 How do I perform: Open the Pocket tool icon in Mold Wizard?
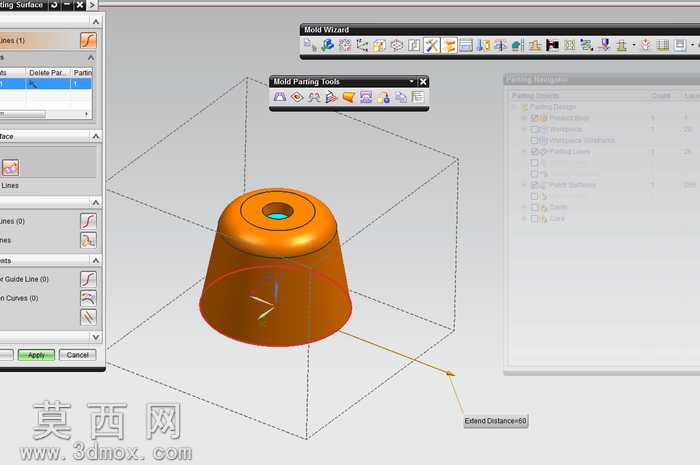[x=646, y=45]
